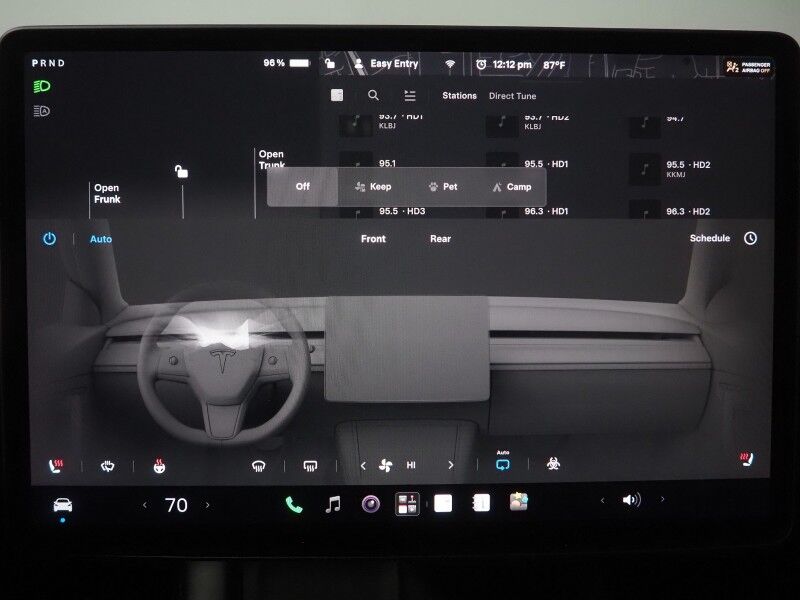The width and height of the screenshot is (800, 600).
Task: Toggle the headlights indicator icon
Action: (x=42, y=86)
